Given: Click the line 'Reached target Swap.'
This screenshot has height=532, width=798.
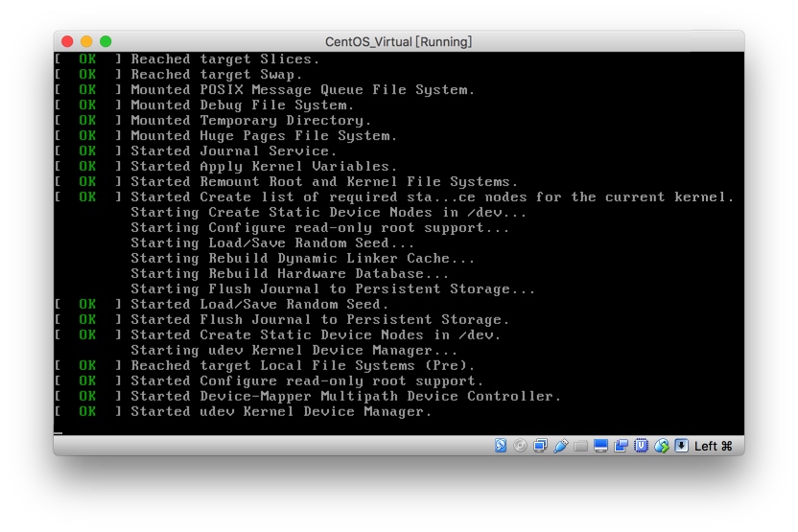Looking at the screenshot, I should coord(217,75).
